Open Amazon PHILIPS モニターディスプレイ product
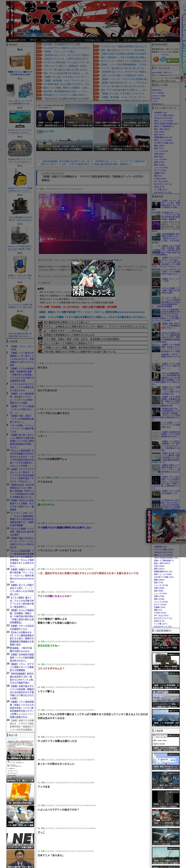The width and height of the screenshot is (186, 868). (20, 121)
